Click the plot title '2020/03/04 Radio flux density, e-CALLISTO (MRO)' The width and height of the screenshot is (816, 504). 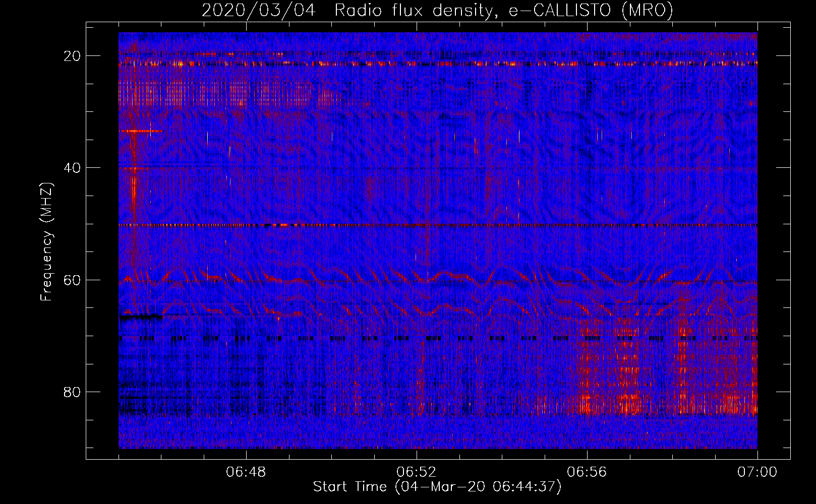pos(437,10)
